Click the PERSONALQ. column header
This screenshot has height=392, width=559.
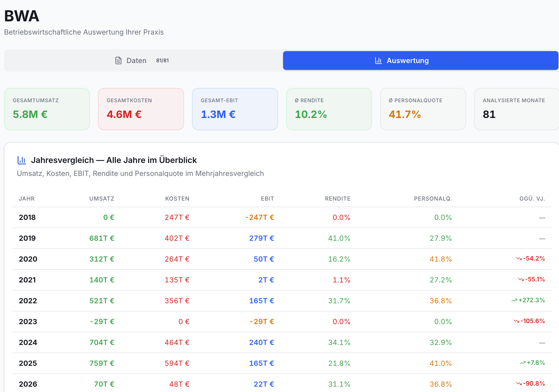tap(433, 199)
